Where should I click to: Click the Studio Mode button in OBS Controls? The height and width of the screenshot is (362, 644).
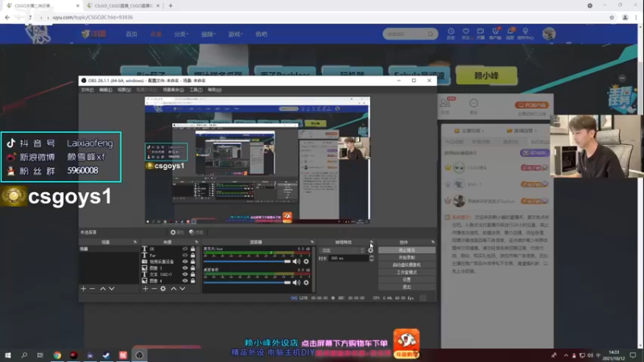point(407,272)
